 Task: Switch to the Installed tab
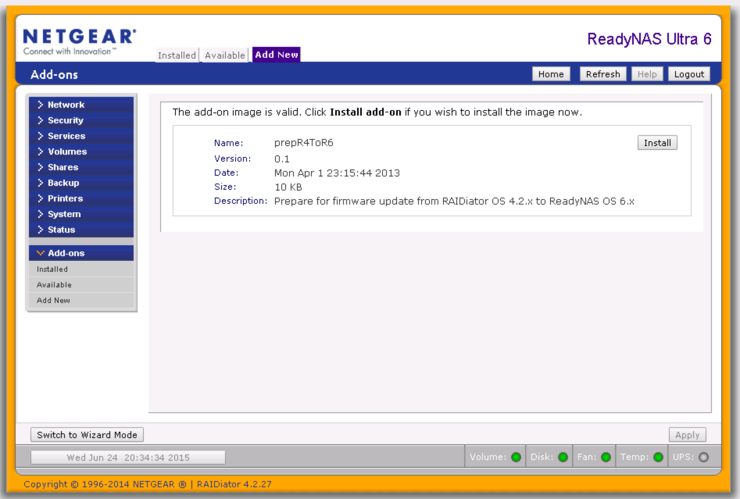click(177, 55)
